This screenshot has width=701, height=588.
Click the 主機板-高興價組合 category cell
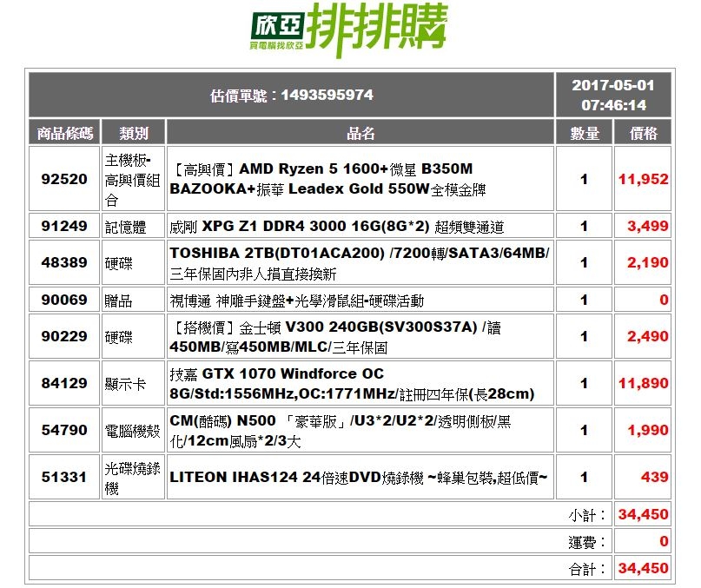pos(133,180)
